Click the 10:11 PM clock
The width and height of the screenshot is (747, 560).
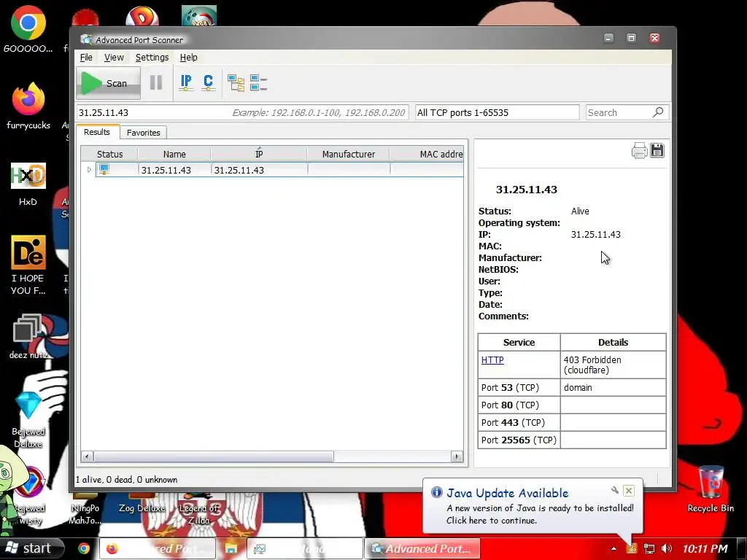click(705, 548)
